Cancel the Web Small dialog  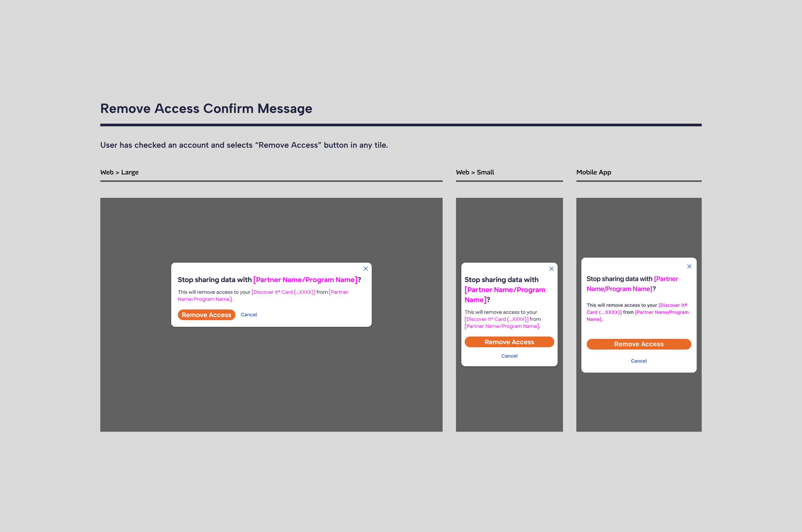tap(509, 356)
